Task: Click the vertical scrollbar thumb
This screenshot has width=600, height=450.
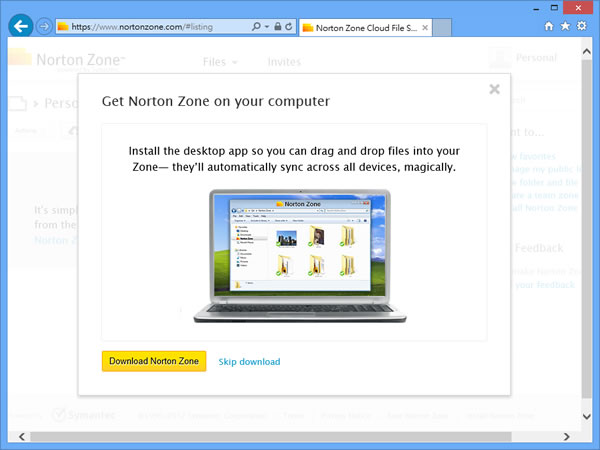Action: pyautogui.click(x=587, y=228)
